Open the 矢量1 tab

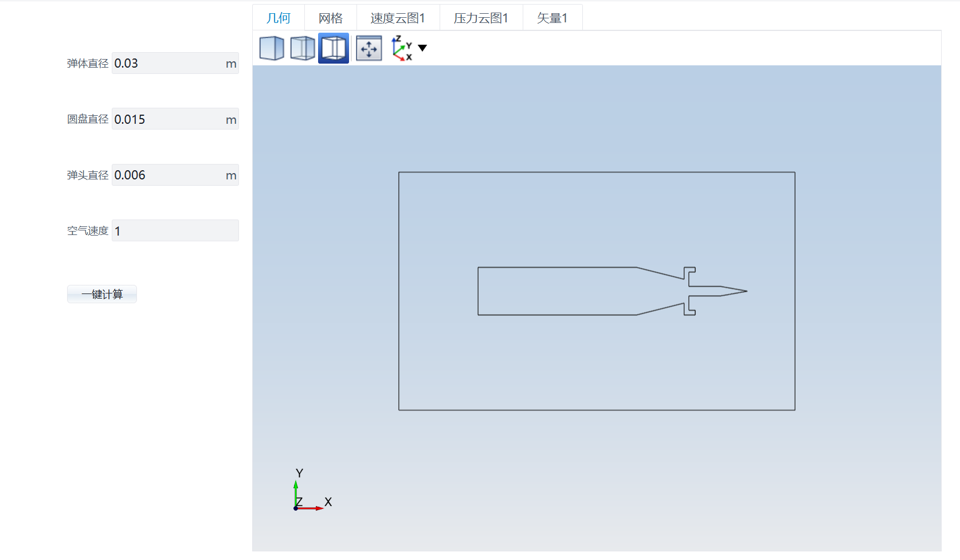[x=553, y=18]
